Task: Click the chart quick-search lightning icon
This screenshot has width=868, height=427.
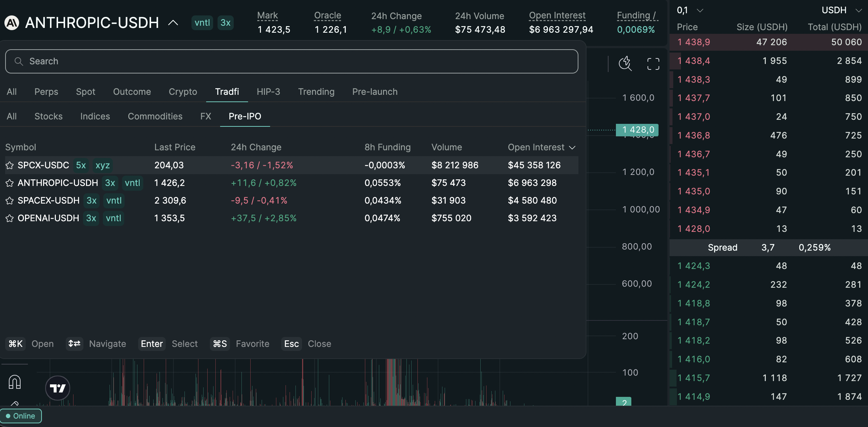Action: coord(625,64)
